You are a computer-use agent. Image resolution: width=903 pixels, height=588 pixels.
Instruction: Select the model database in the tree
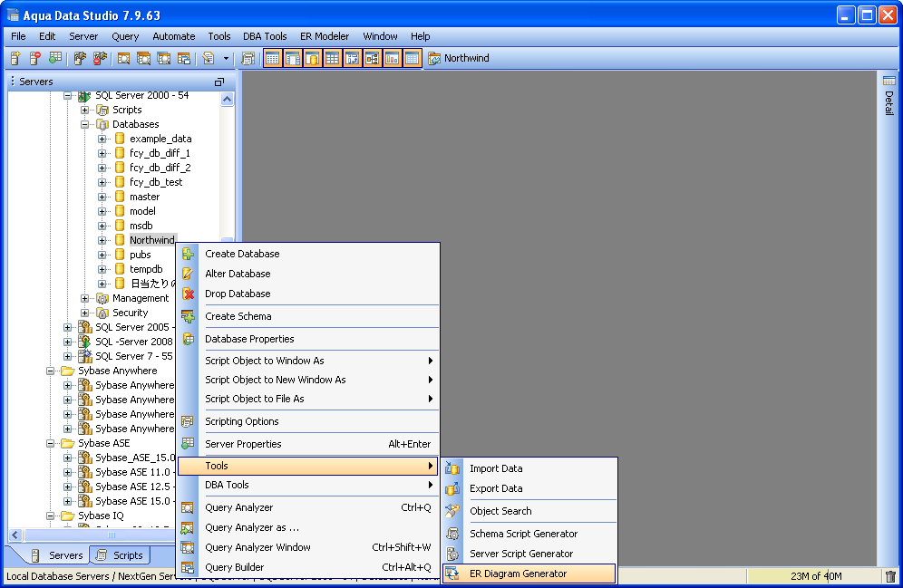coord(142,211)
